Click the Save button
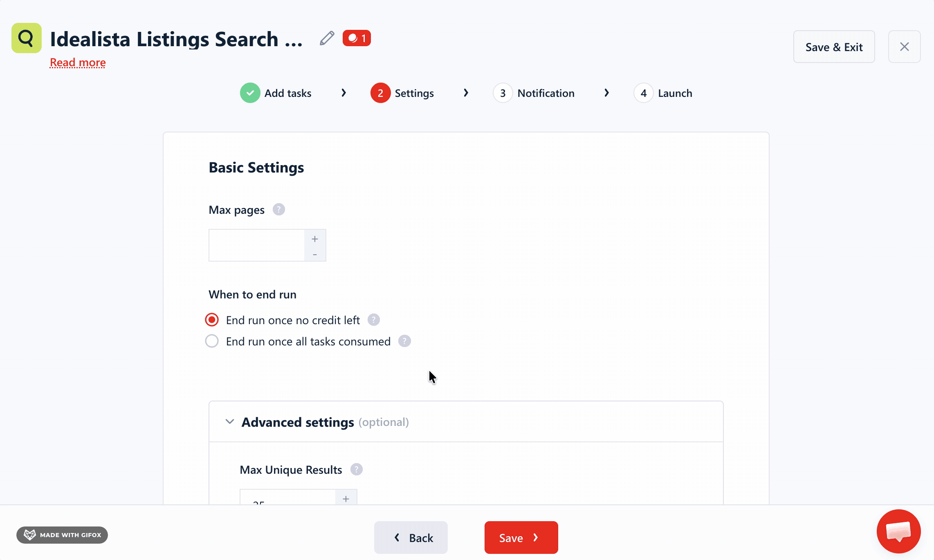 click(521, 538)
